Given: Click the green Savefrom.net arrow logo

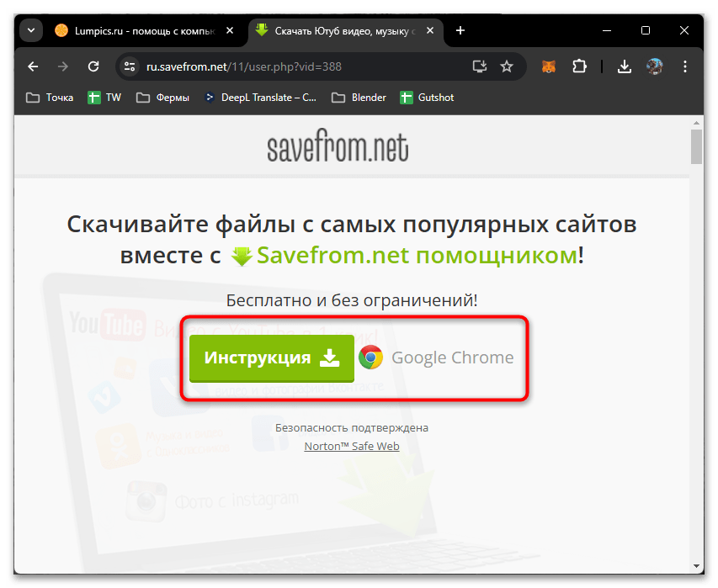Looking at the screenshot, I should coord(242,255).
